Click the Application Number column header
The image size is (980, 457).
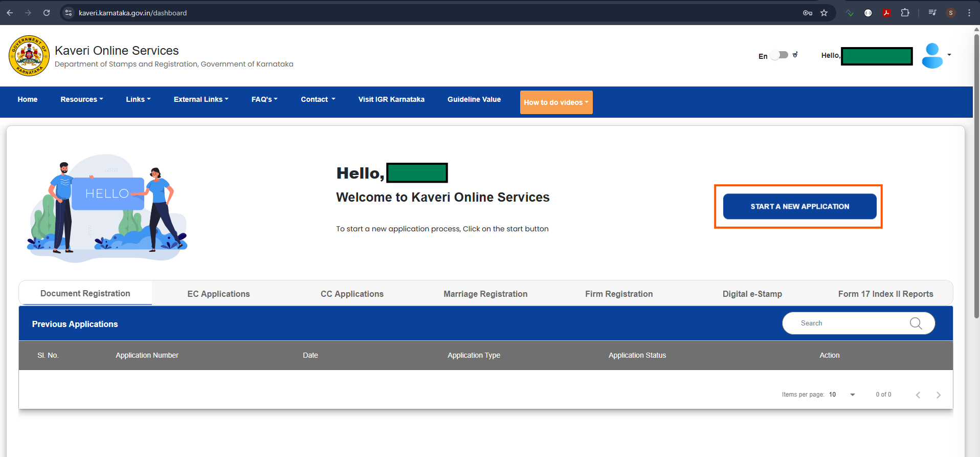pos(147,355)
